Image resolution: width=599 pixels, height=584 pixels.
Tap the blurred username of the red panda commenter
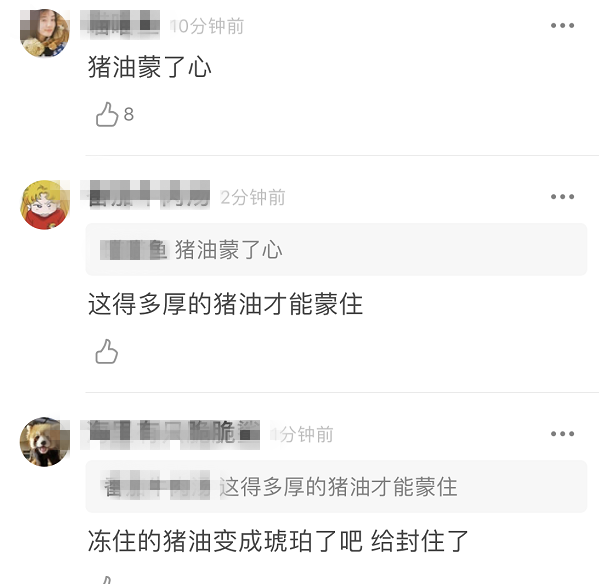[x=170, y=434]
